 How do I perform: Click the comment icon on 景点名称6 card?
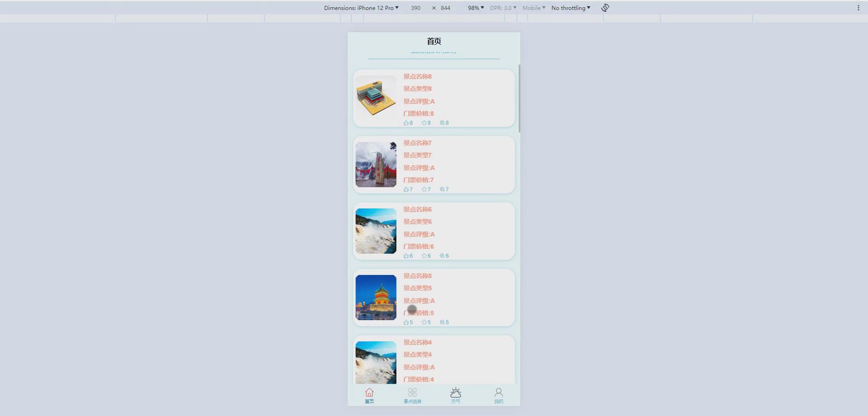pyautogui.click(x=442, y=255)
